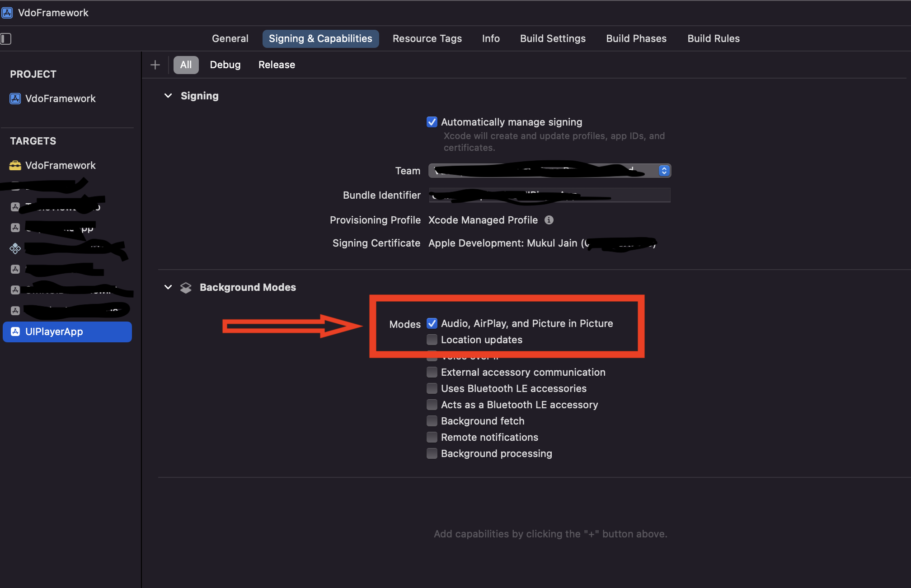Open the General tab
This screenshot has width=911, height=588.
(x=230, y=39)
